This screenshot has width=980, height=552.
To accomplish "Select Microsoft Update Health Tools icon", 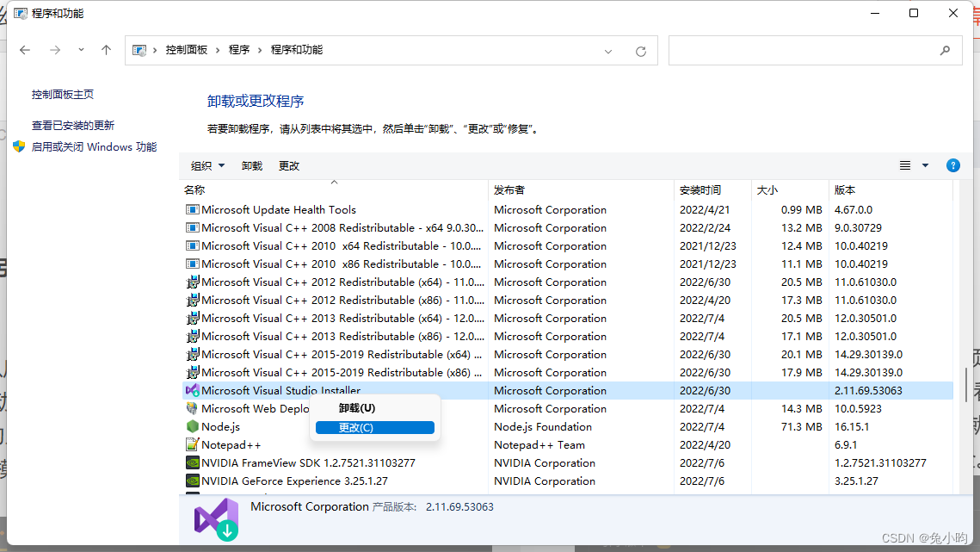I will [193, 209].
